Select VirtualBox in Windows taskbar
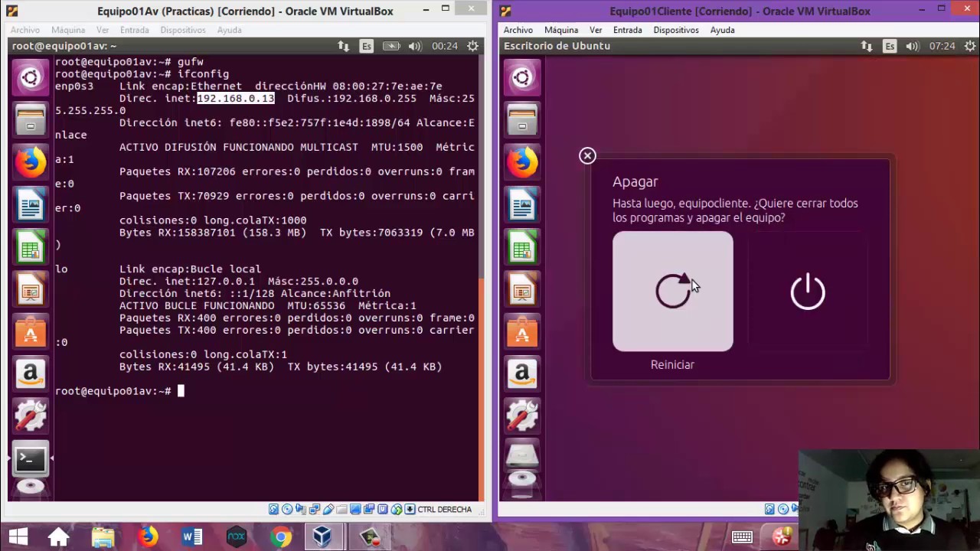 click(322, 536)
